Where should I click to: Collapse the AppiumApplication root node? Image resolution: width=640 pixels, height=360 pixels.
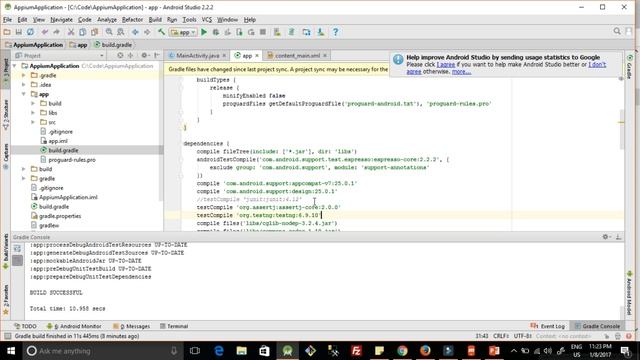[15, 66]
